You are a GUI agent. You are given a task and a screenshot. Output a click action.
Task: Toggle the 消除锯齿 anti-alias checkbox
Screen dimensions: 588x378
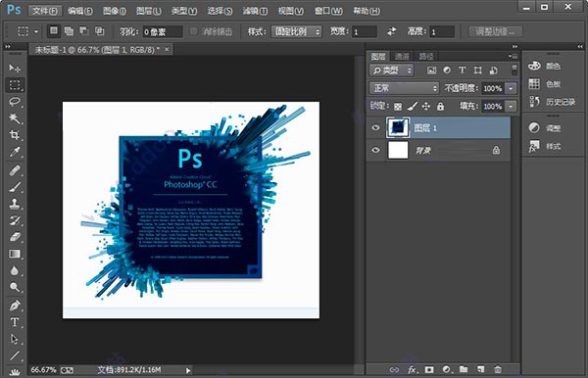(x=193, y=31)
